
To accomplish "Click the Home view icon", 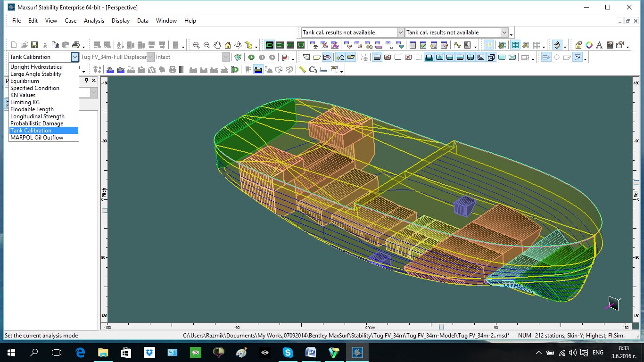I will [x=228, y=45].
